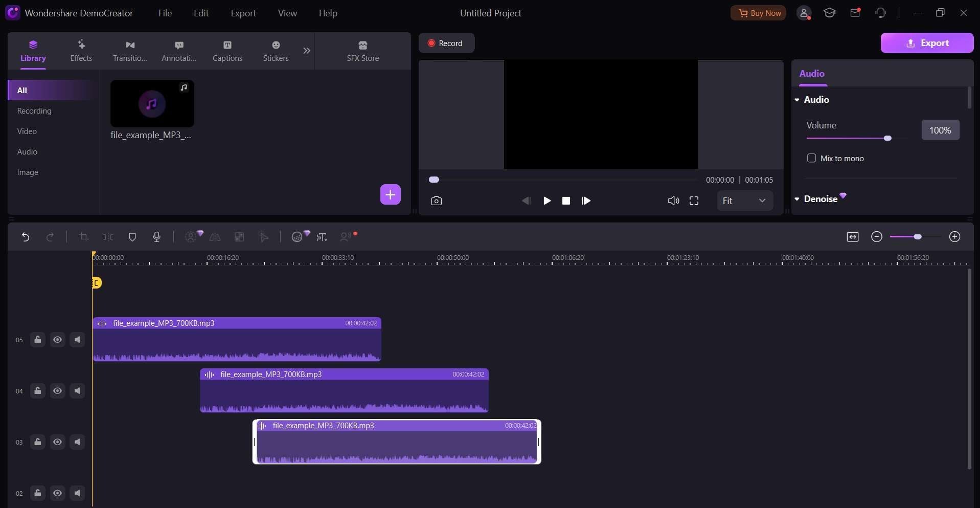Image resolution: width=980 pixels, height=508 pixels.
Task: Step to the next frame
Action: click(x=586, y=201)
